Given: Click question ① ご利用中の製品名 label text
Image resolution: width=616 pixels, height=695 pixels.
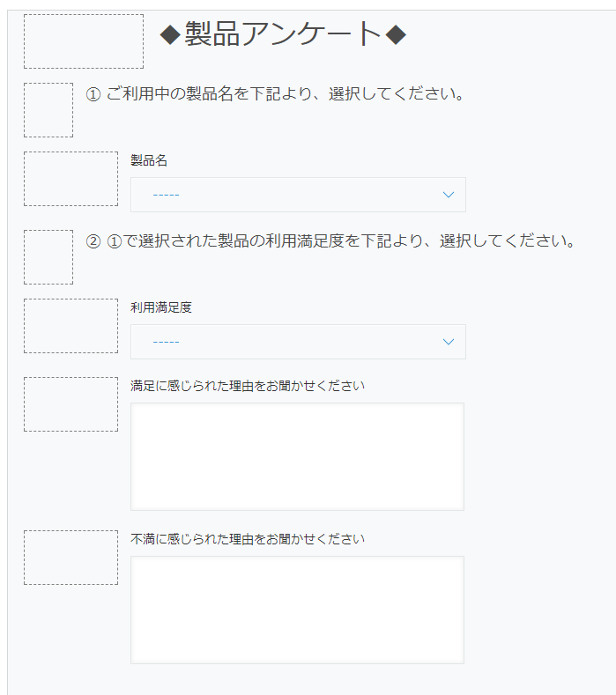Looking at the screenshot, I should (275, 93).
